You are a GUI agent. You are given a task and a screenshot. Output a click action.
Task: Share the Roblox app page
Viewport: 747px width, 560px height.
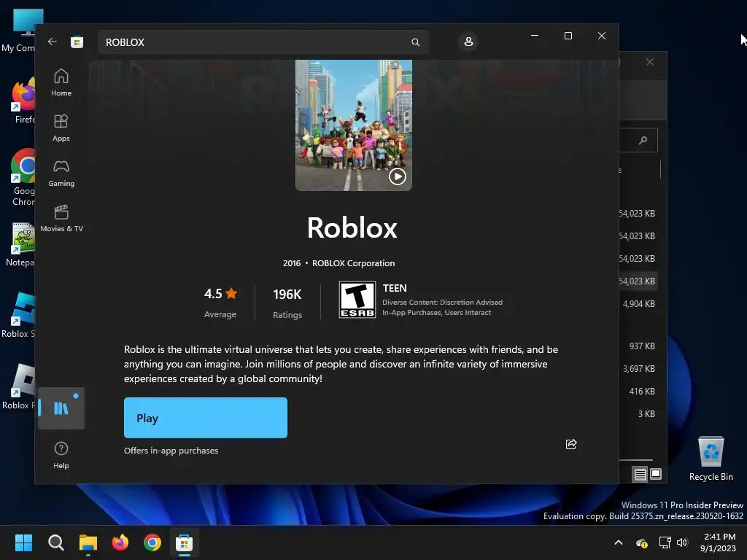coord(570,444)
